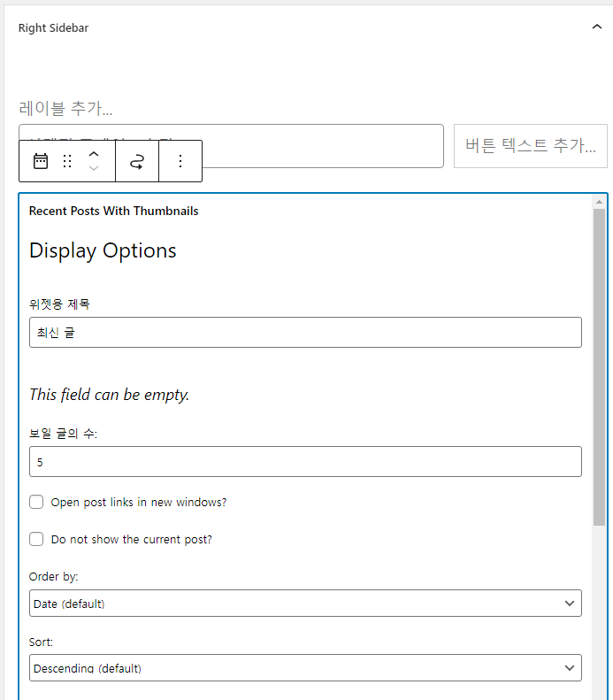Collapse the Right Sidebar panel chevron
The height and width of the screenshot is (700, 613).
(x=596, y=27)
